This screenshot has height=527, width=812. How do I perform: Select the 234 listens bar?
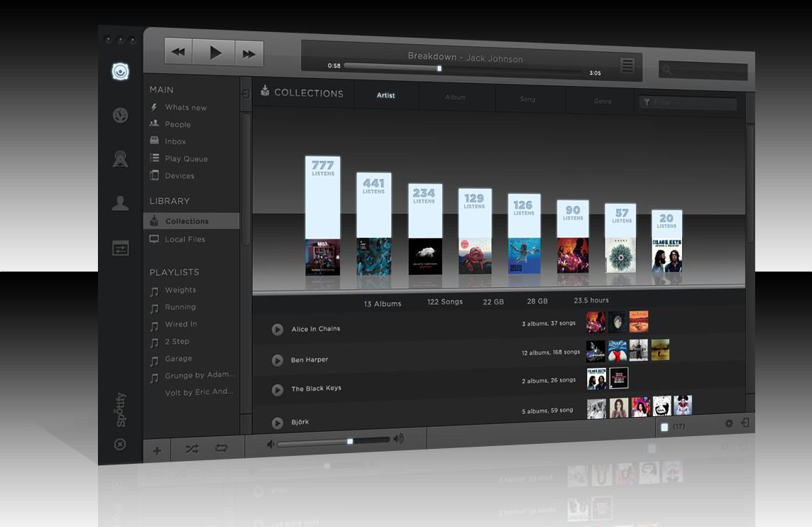(425, 211)
